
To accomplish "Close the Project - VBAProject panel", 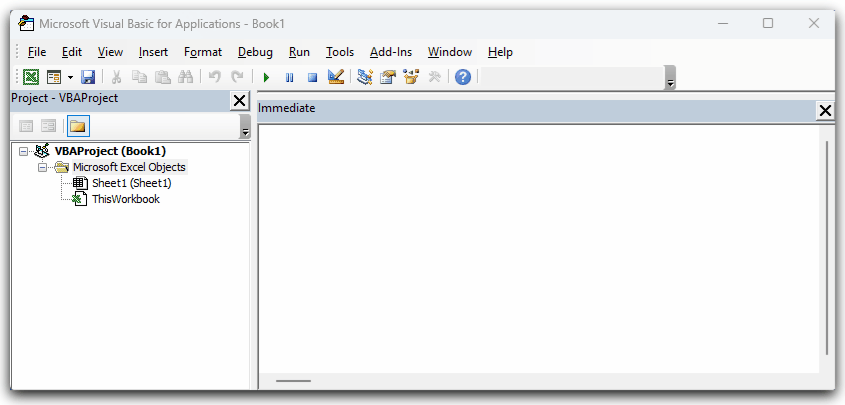I will (239, 101).
